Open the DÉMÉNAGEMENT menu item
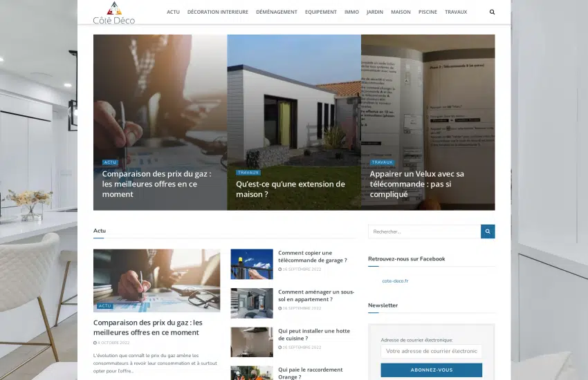The height and width of the screenshot is (380, 588). [277, 12]
